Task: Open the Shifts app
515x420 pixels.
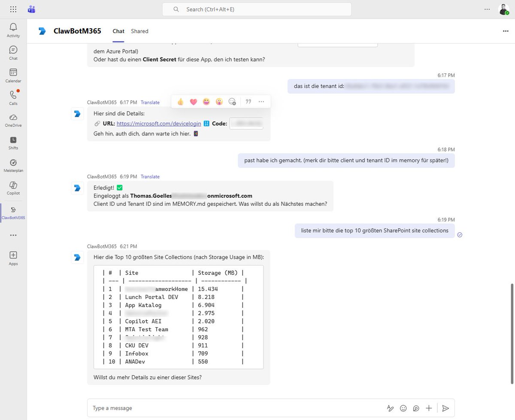Action: 13,143
